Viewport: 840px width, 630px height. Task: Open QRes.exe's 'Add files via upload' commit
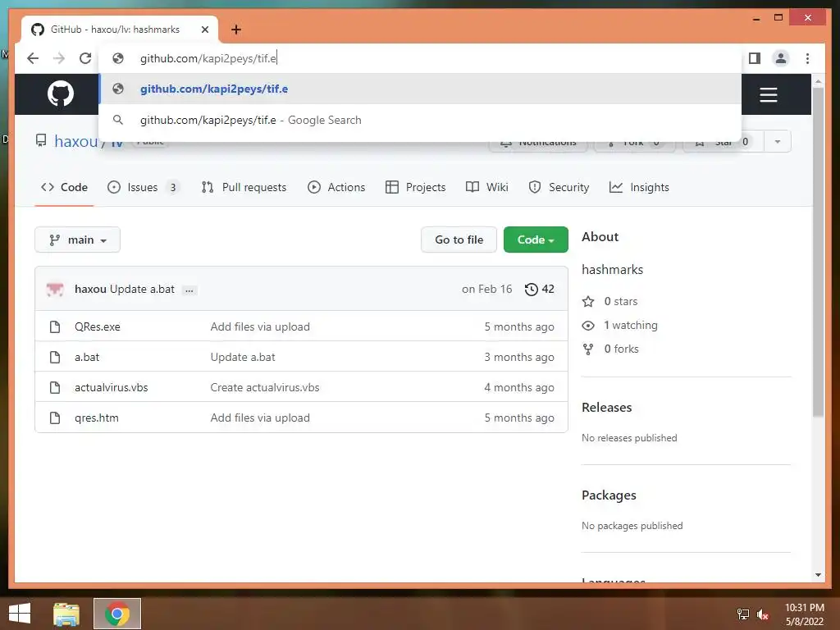click(x=260, y=326)
